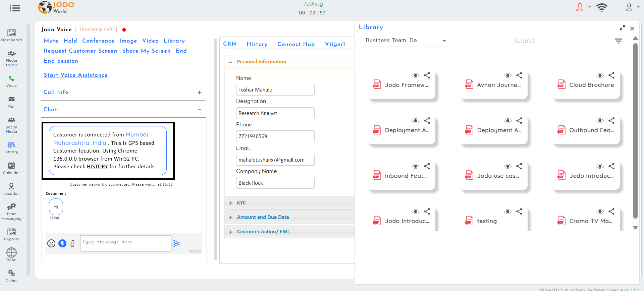Open Reports in sidebar
Screen dimensions: 644x291
(11, 235)
